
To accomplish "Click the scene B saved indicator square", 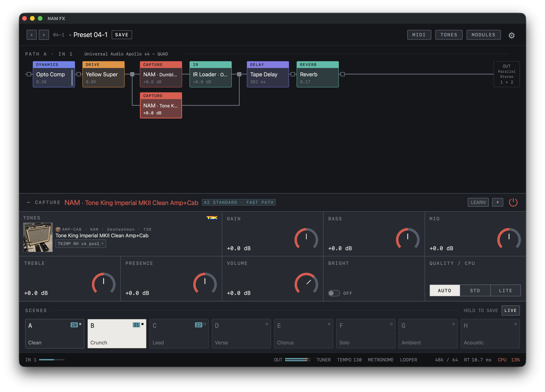I will click(x=142, y=324).
